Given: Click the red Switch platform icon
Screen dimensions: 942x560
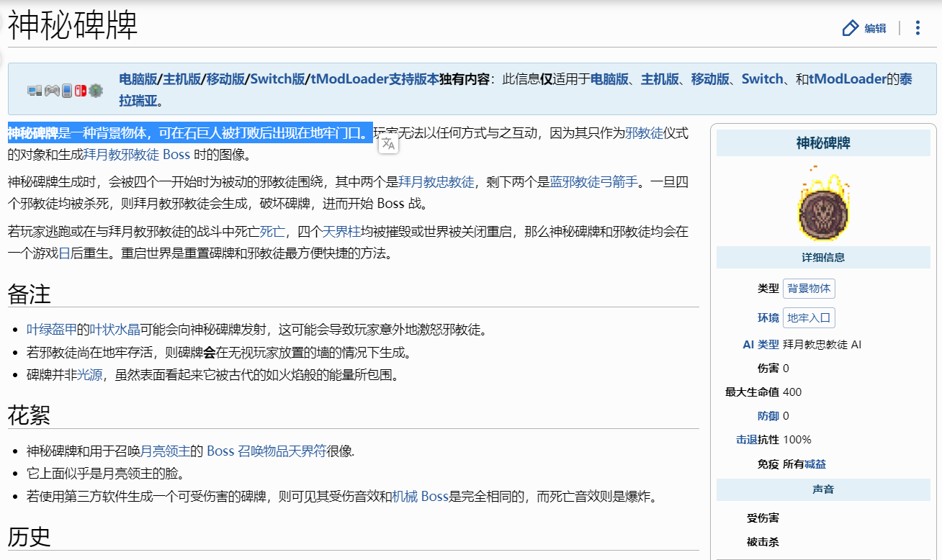Looking at the screenshot, I should (x=80, y=91).
